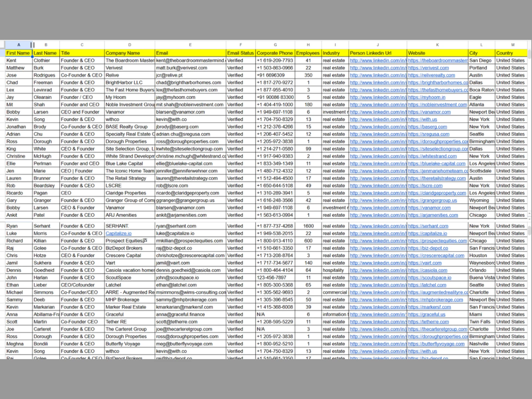The width and height of the screenshot is (532, 399).
Task: Open the https://lscre.com website link
Action: 425,186
